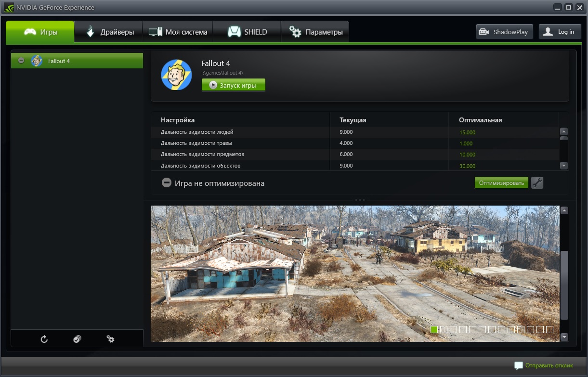The width and height of the screenshot is (588, 377).
Task: Switch to the SHIELD tab
Action: (247, 32)
